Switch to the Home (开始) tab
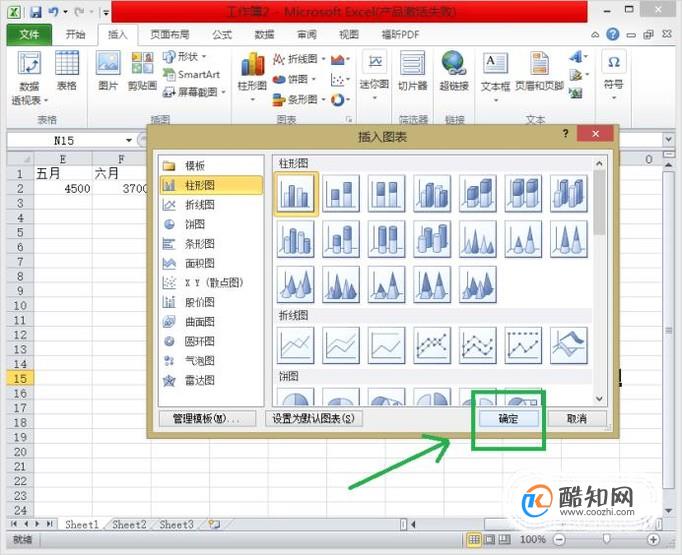Image resolution: width=682 pixels, height=555 pixels. click(x=75, y=34)
